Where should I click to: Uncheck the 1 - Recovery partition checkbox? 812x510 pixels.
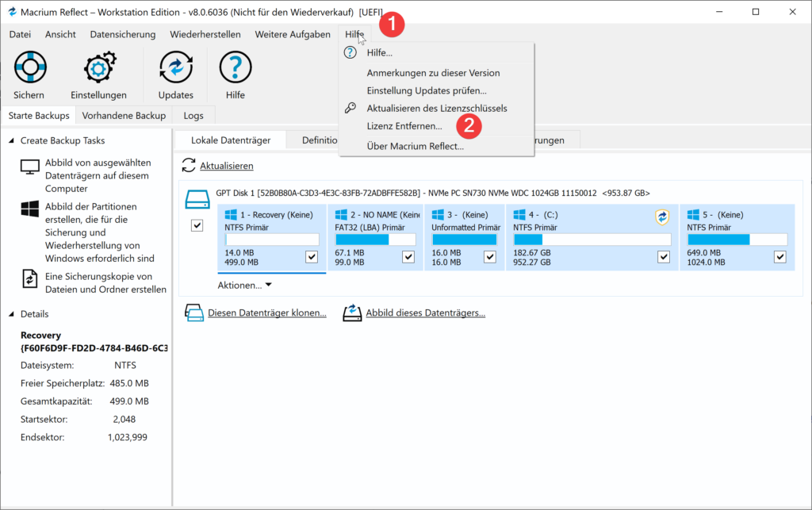pos(312,257)
